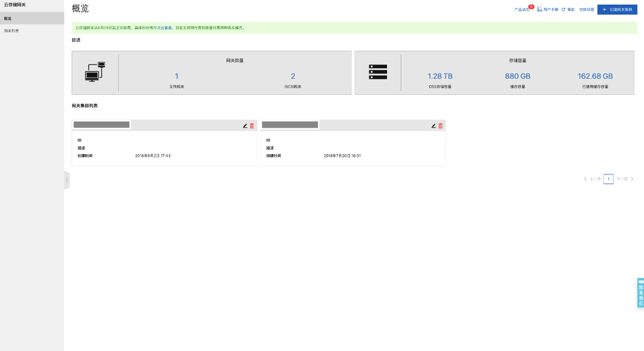The image size is (644, 351).
Task: Click 切换视图 to switch view
Action: [x=587, y=10]
